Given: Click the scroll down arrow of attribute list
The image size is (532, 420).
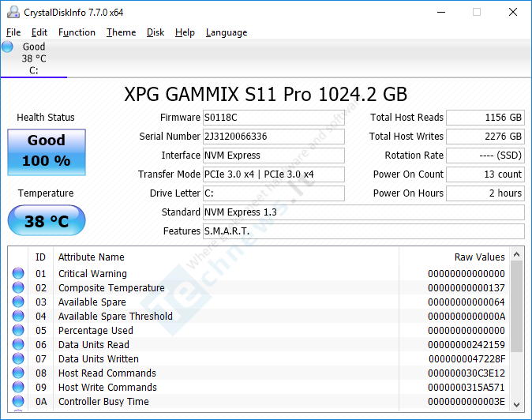Looking at the screenshot, I should click(517, 404).
